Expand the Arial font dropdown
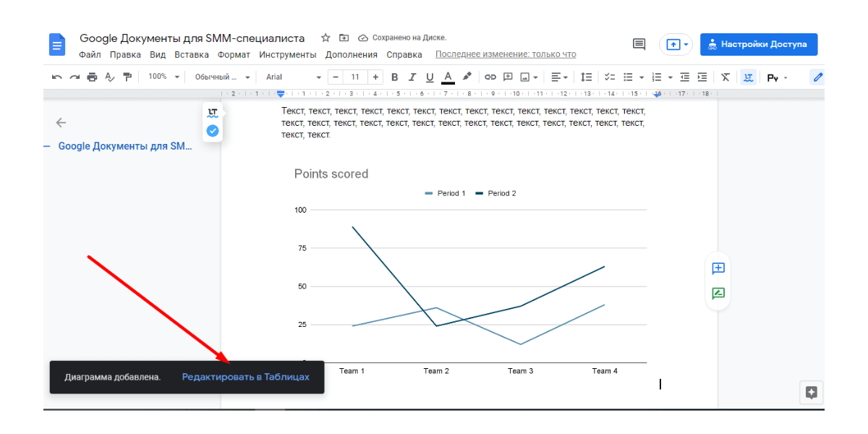 click(x=293, y=77)
